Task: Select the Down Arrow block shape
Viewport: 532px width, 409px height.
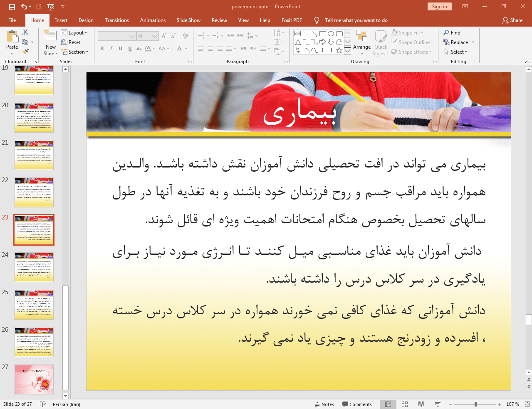Action: pyautogui.click(x=331, y=42)
